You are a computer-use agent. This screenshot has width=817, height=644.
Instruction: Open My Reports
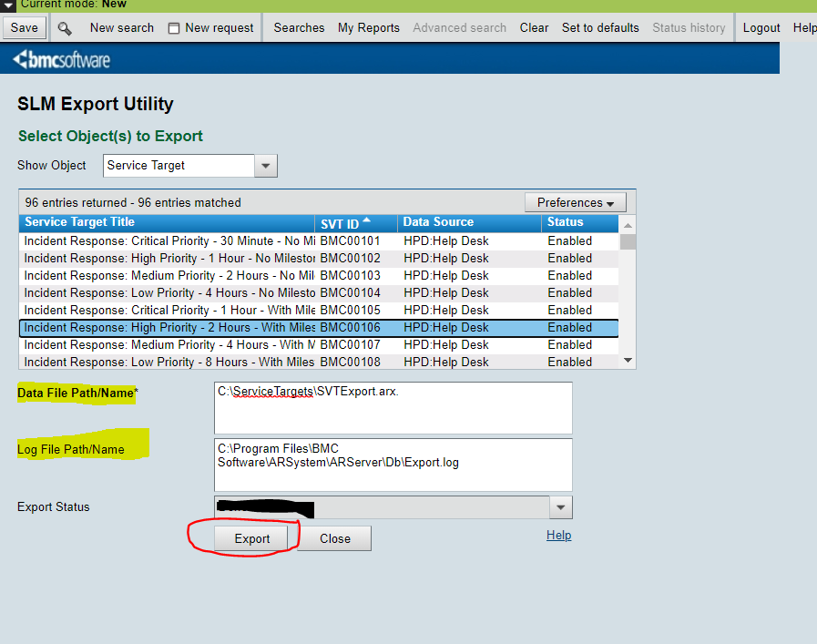coord(368,27)
